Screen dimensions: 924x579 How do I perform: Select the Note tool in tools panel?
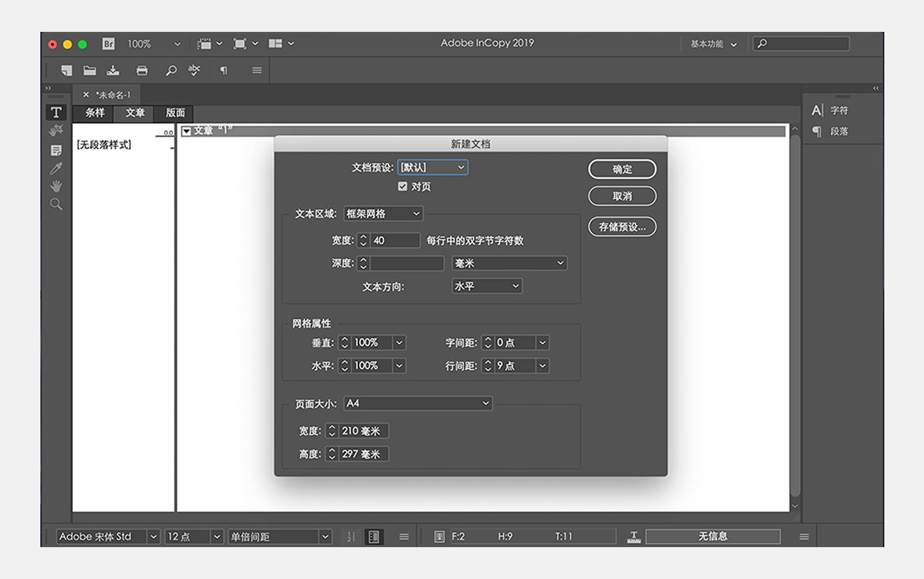coord(57,150)
